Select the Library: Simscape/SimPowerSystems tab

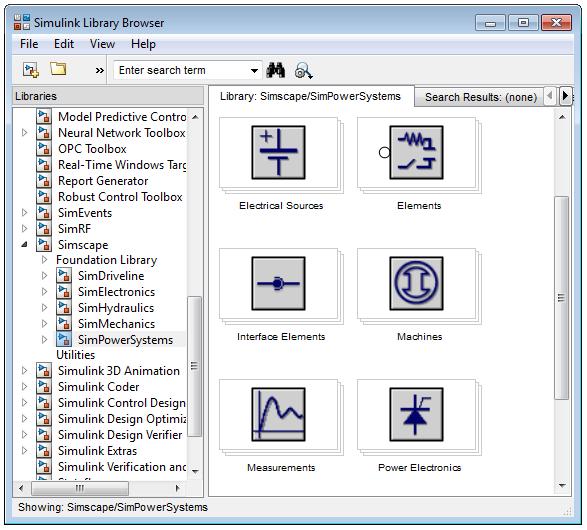point(311,96)
